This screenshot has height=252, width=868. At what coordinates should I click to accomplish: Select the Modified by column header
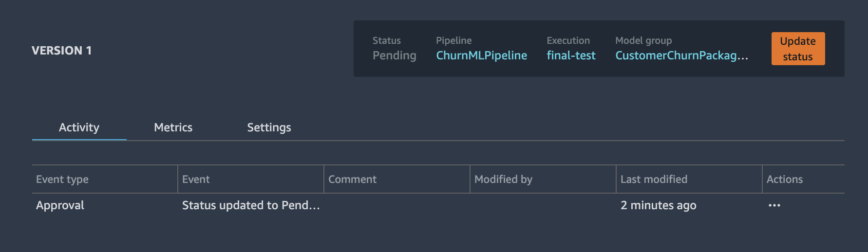(503, 179)
